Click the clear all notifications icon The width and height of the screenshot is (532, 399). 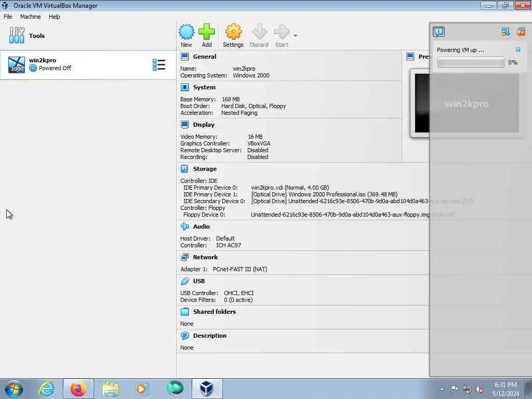tap(521, 32)
